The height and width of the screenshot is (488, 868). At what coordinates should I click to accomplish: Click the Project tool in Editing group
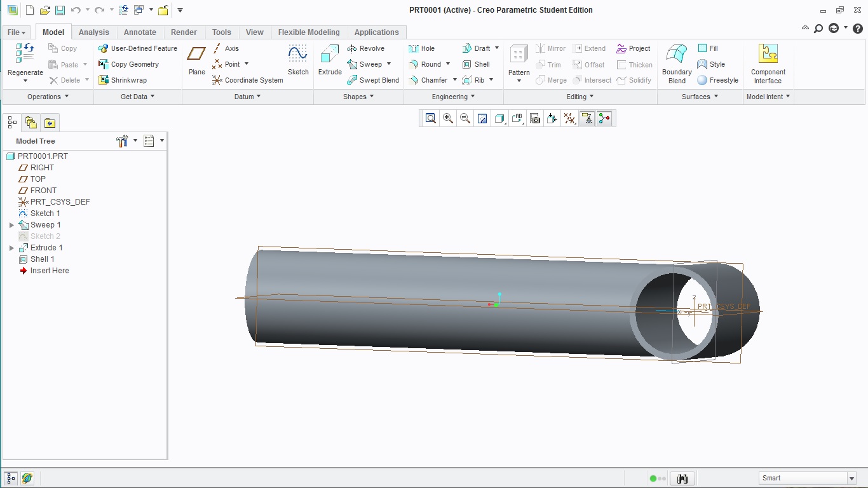[x=634, y=48]
